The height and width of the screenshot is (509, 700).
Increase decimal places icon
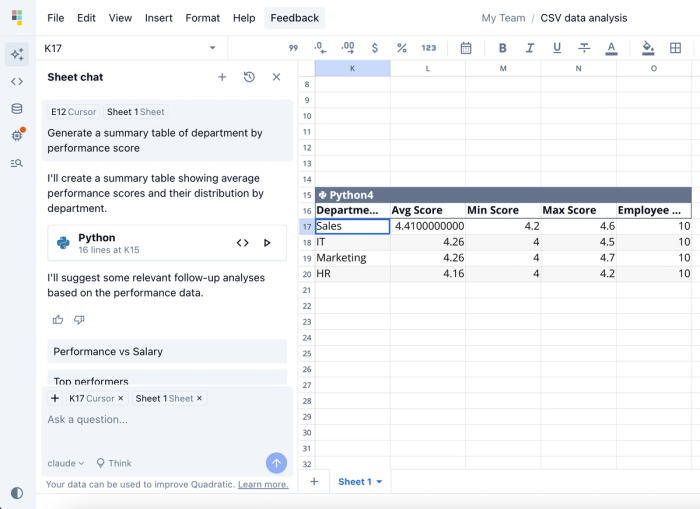click(348, 48)
